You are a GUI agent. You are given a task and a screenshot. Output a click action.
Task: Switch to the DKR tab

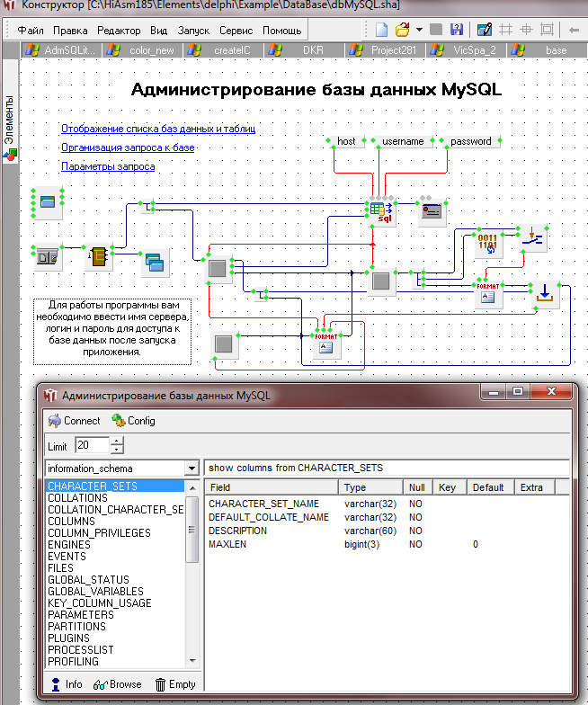(304, 50)
